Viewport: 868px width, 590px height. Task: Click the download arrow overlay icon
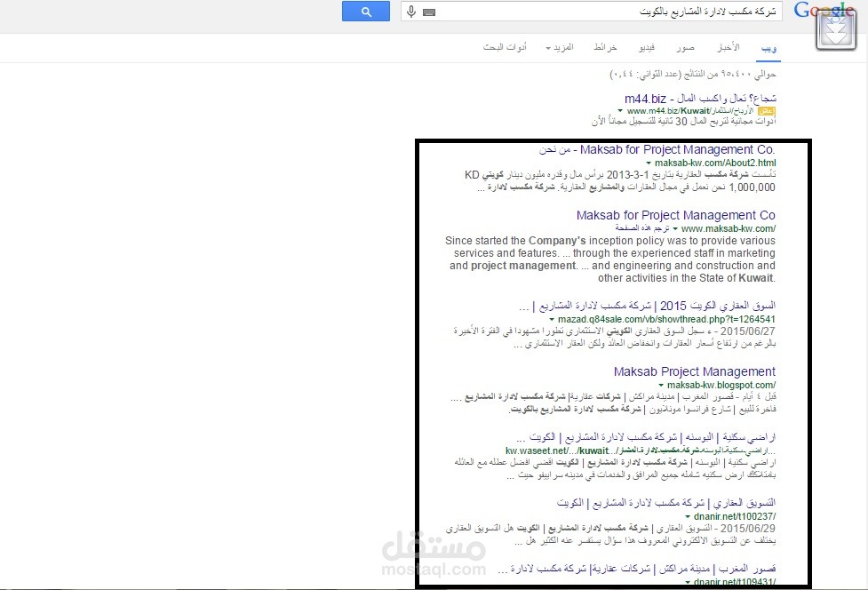click(x=836, y=30)
